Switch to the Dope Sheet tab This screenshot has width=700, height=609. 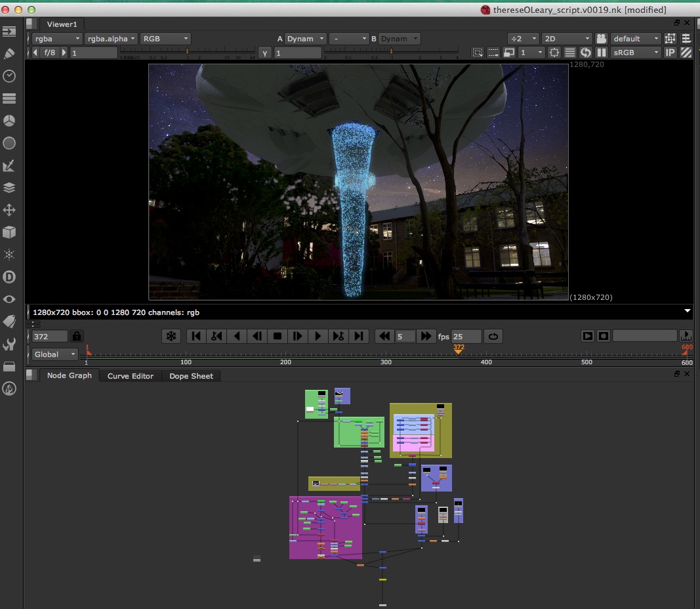192,376
